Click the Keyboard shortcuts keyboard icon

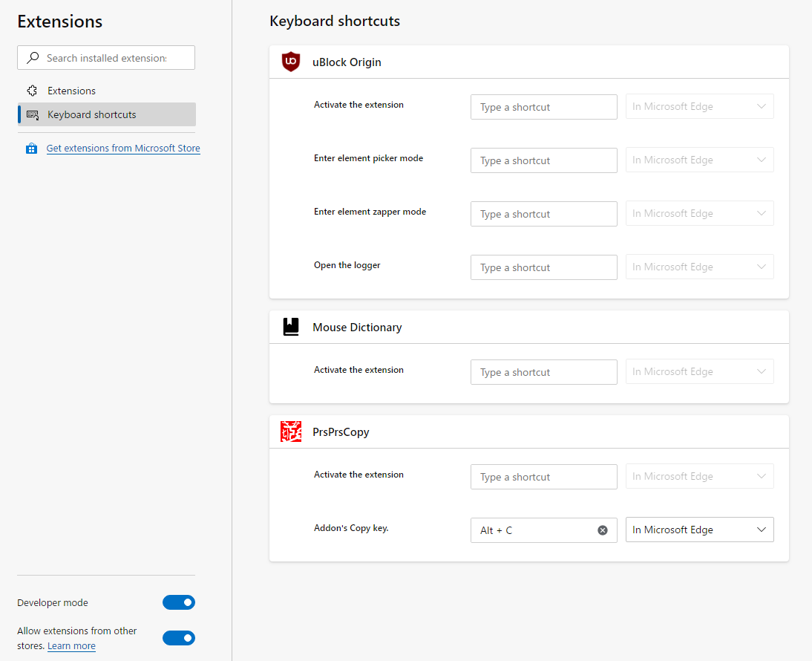coord(33,115)
